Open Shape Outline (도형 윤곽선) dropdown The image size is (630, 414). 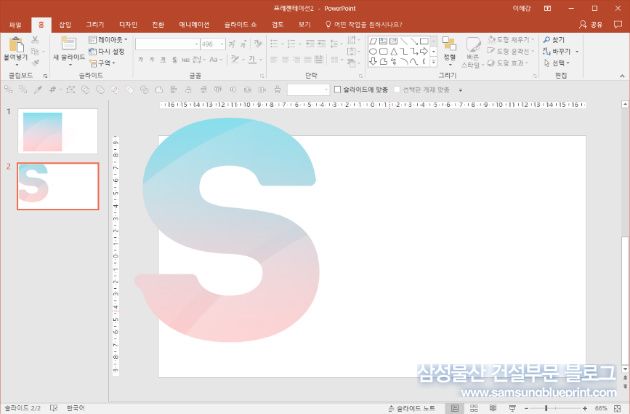[511, 51]
